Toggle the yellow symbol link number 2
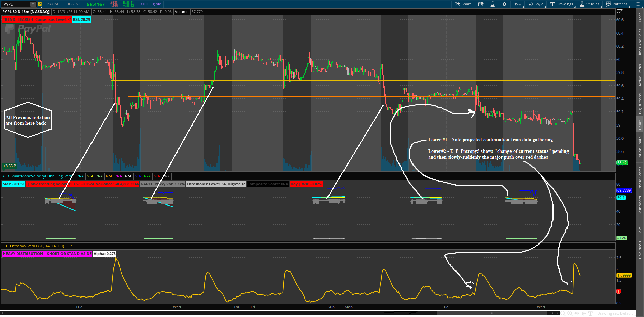The width and height of the screenshot is (644, 317). pyautogui.click(x=40, y=4)
